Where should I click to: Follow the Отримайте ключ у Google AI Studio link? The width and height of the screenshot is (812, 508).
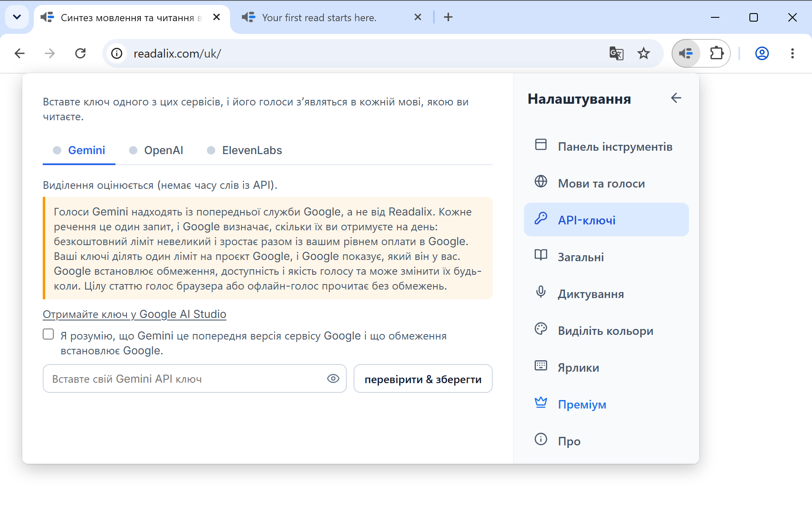134,314
